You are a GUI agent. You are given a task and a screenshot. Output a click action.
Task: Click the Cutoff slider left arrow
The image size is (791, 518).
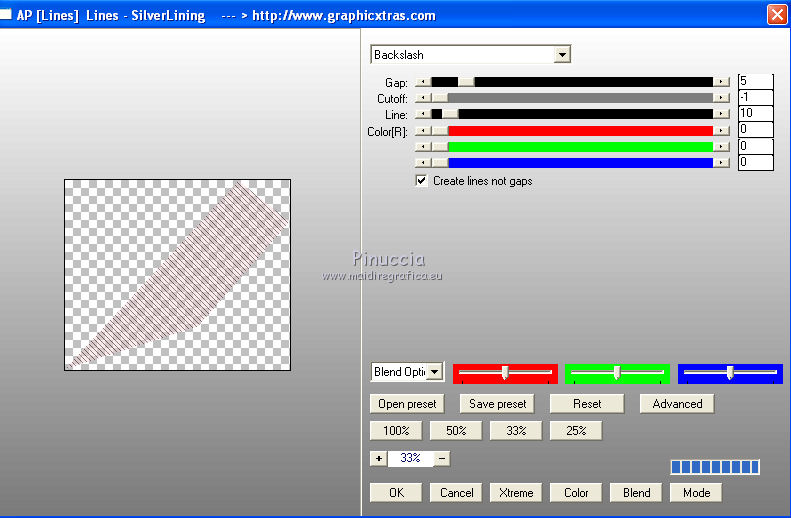tap(423, 98)
